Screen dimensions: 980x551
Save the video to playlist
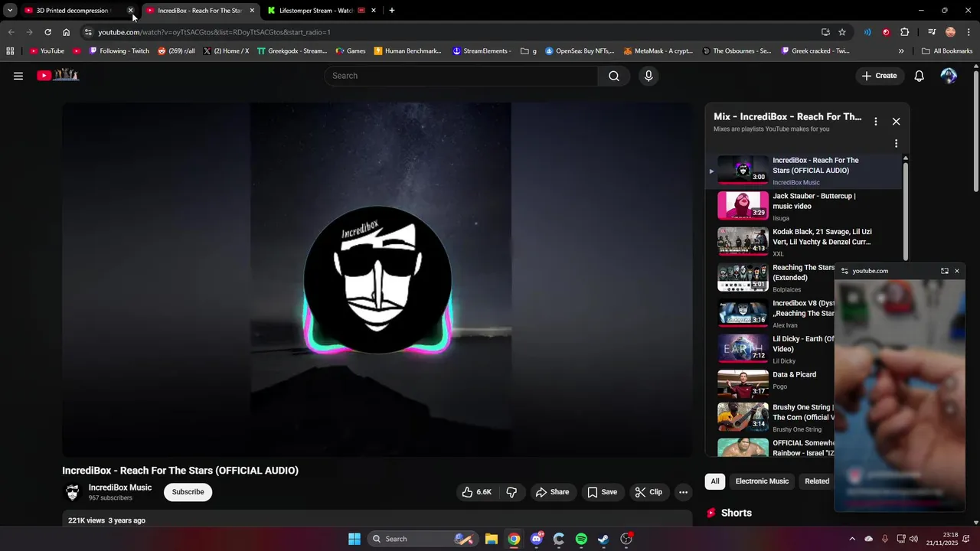(x=602, y=492)
